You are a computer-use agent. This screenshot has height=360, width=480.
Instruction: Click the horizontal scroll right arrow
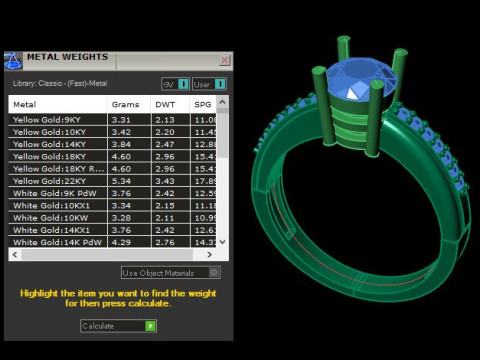(x=209, y=255)
